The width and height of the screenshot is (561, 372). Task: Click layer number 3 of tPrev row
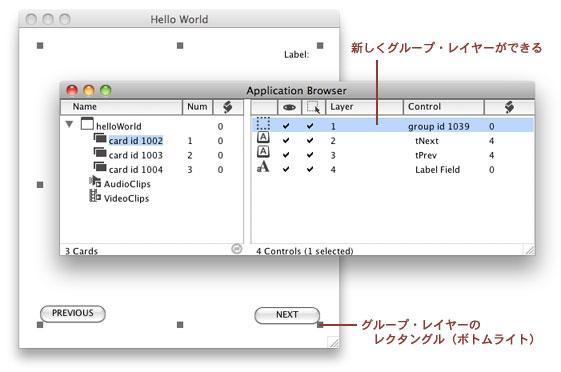coord(333,155)
